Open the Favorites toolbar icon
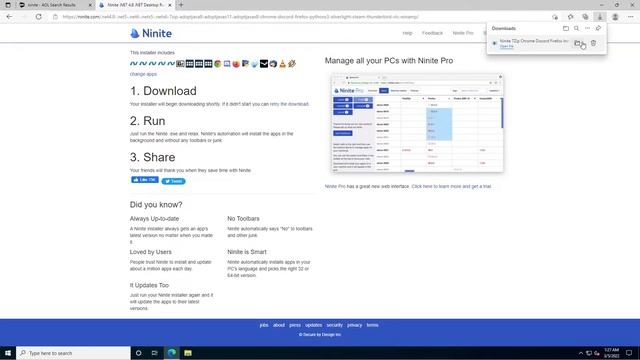Image resolution: width=640 pixels, height=360 pixels. [570, 17]
